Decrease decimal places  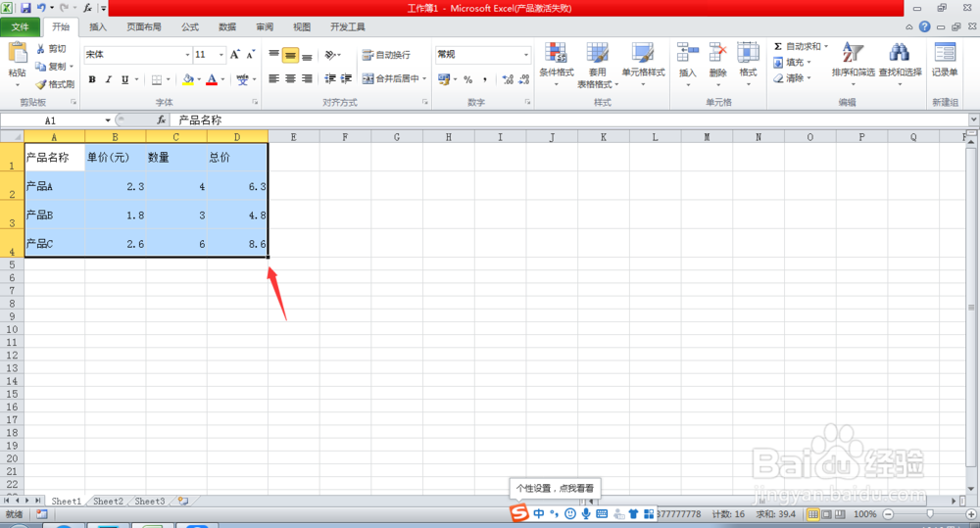(x=523, y=79)
